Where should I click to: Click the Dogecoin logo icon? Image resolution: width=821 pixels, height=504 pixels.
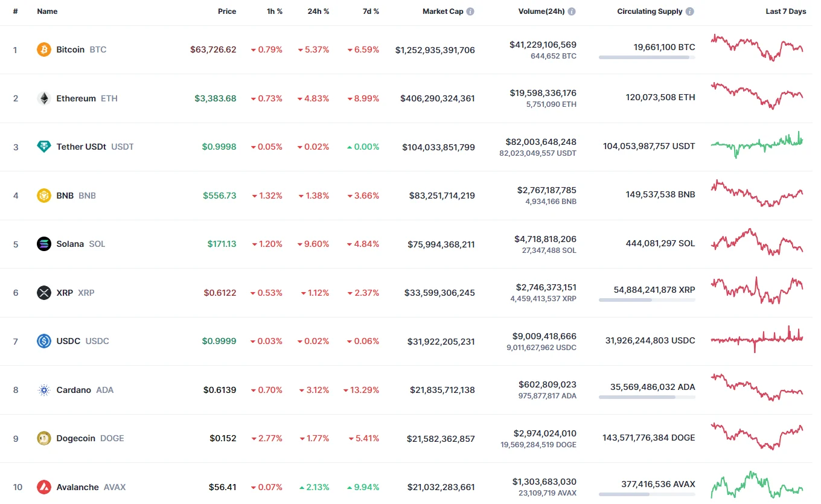44,438
